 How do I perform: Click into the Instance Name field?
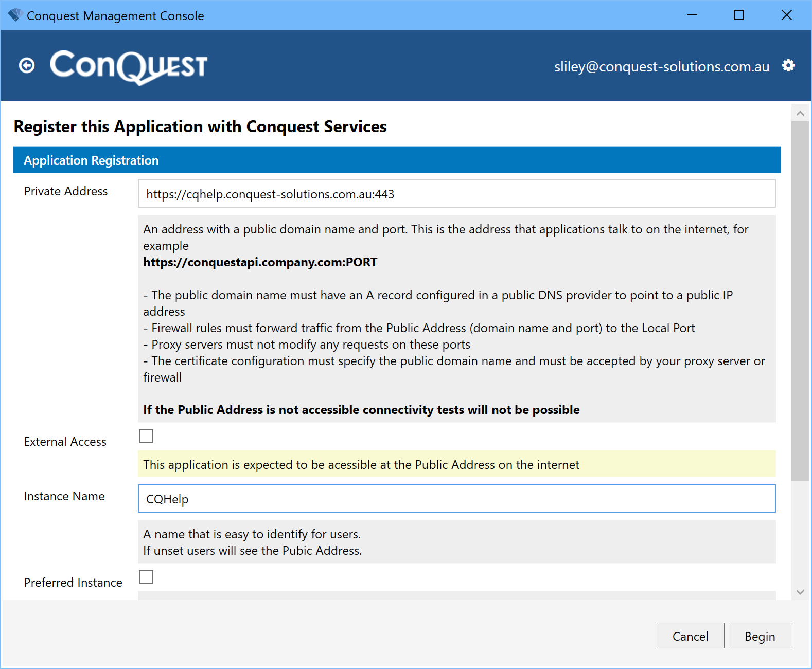tap(456, 498)
